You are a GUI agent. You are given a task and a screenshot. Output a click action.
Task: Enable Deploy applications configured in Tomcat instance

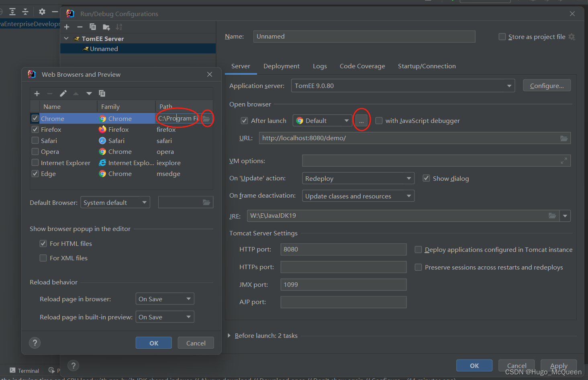[x=418, y=249]
